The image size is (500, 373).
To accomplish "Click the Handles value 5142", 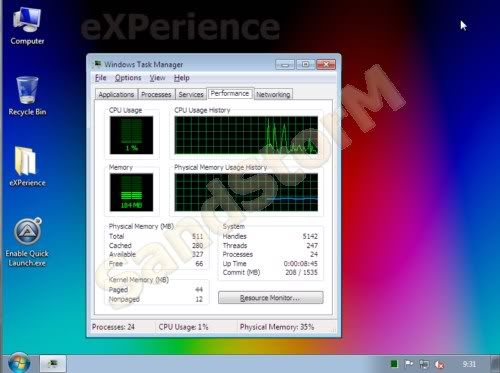I will point(310,236).
